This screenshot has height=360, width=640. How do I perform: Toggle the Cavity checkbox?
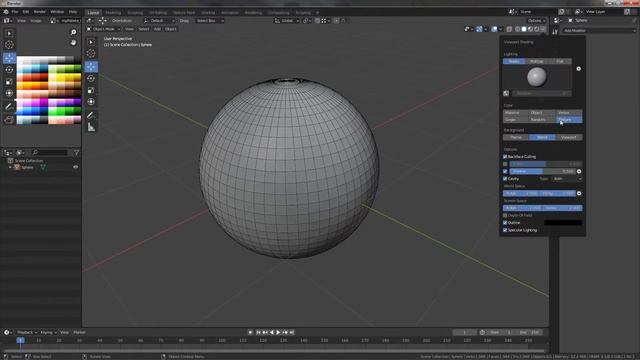(x=505, y=179)
